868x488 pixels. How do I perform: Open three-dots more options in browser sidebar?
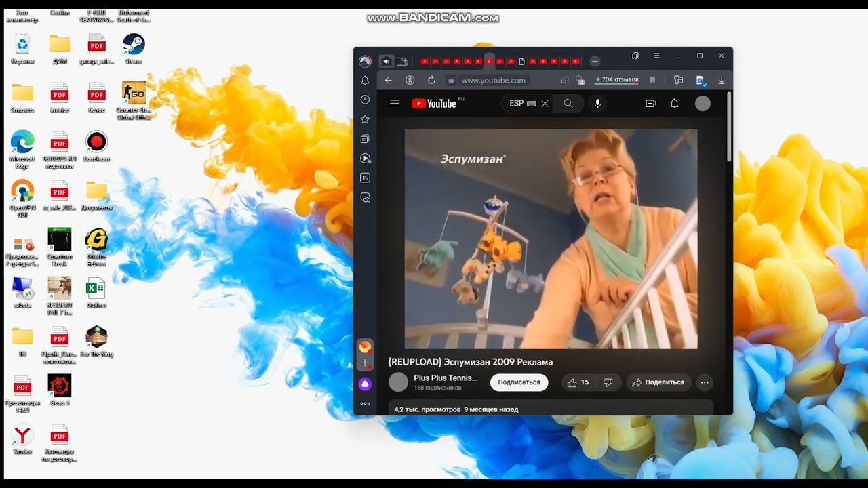pyautogui.click(x=365, y=403)
